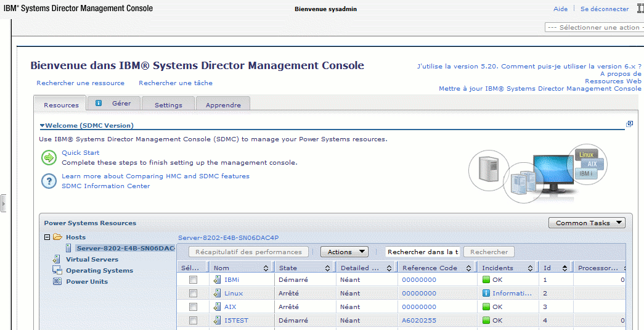Viewport: 644px width, 330px height.
Task: Click the Operating Systems tree icon
Action: pos(57,270)
